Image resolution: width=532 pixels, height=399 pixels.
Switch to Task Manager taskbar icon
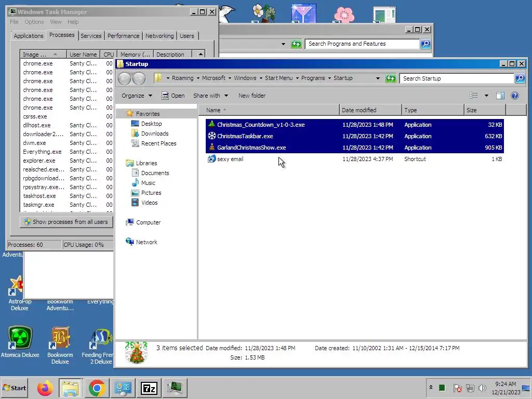click(x=175, y=388)
